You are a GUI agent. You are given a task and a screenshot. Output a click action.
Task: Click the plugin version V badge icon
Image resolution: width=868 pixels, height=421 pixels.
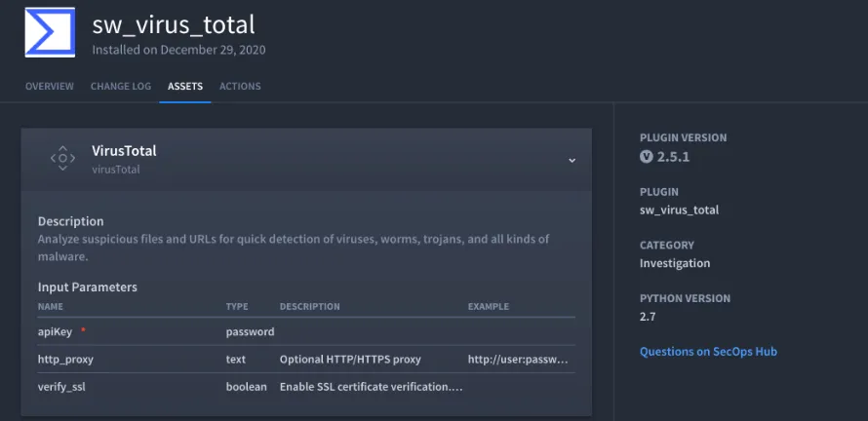point(646,157)
